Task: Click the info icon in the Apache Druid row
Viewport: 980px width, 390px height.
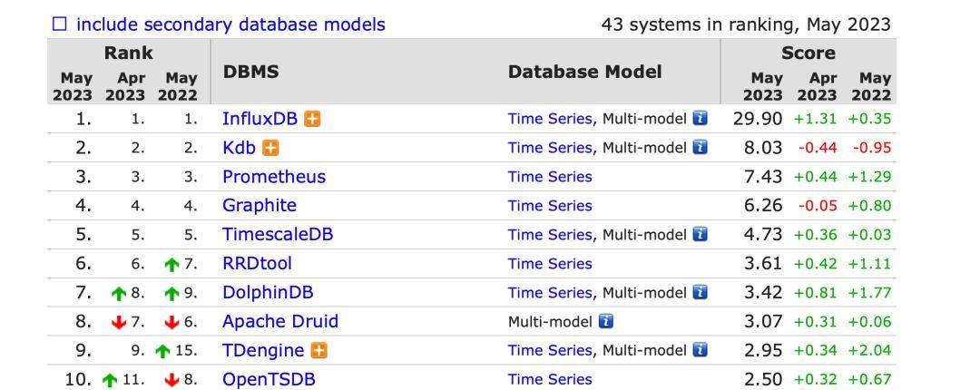Action: pos(605,321)
